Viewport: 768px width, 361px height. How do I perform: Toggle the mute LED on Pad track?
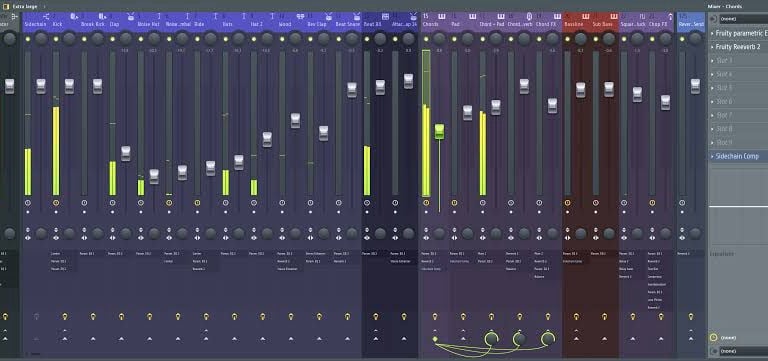[455, 39]
